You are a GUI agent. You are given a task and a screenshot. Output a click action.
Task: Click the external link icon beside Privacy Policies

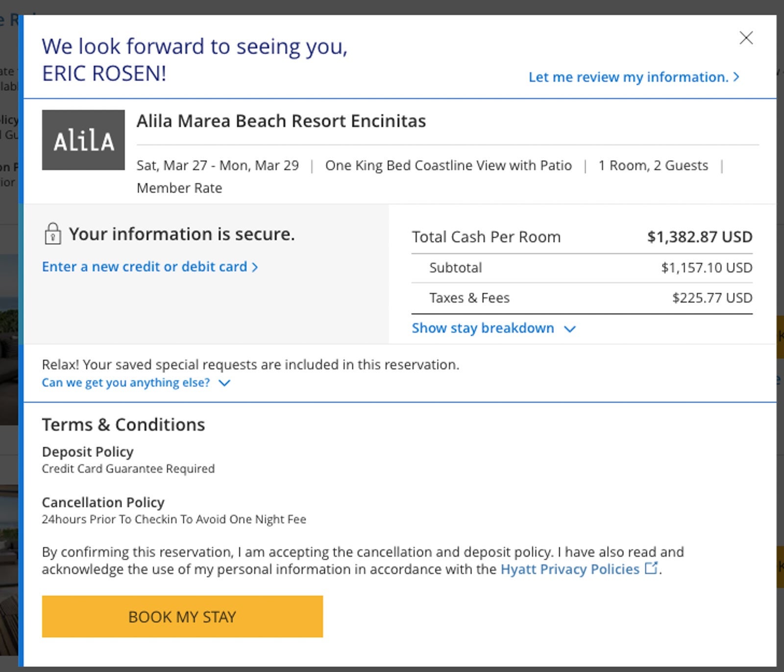pos(651,568)
